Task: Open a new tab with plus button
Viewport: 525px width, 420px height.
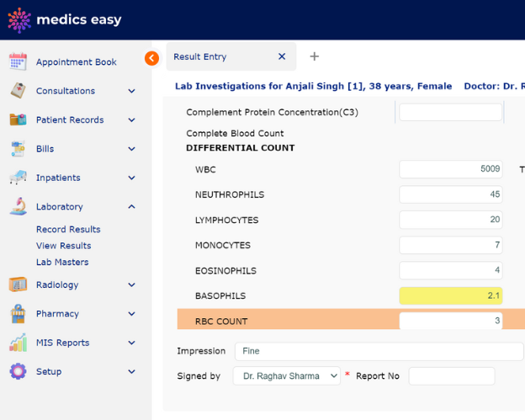Action: [315, 56]
